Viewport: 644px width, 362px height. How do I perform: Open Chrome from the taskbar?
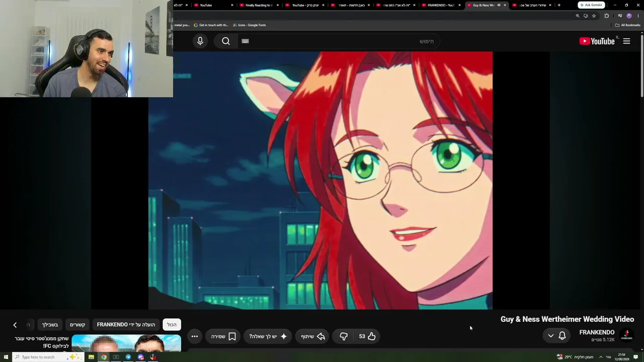point(104,357)
